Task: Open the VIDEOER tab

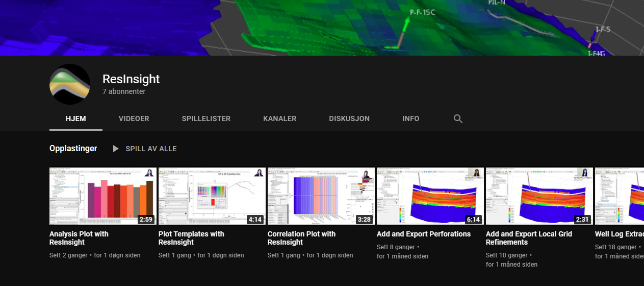Action: click(134, 118)
